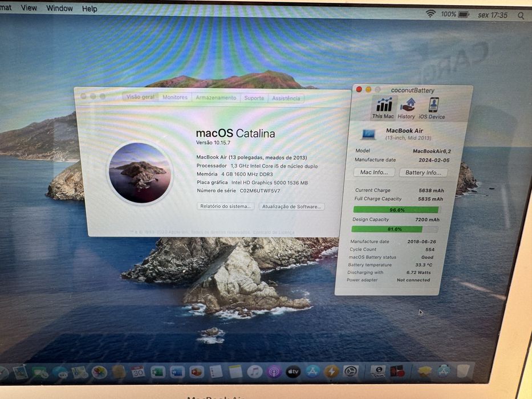Open System Preferences from the dock
This screenshot has width=532, height=399.
[x=351, y=372]
